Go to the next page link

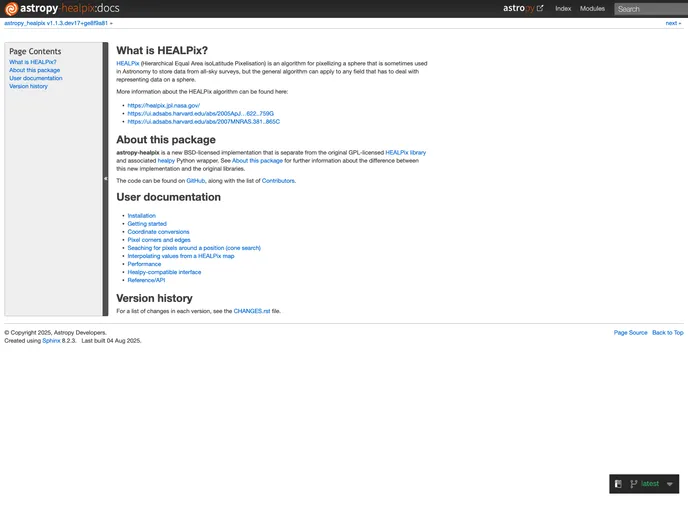click(671, 23)
